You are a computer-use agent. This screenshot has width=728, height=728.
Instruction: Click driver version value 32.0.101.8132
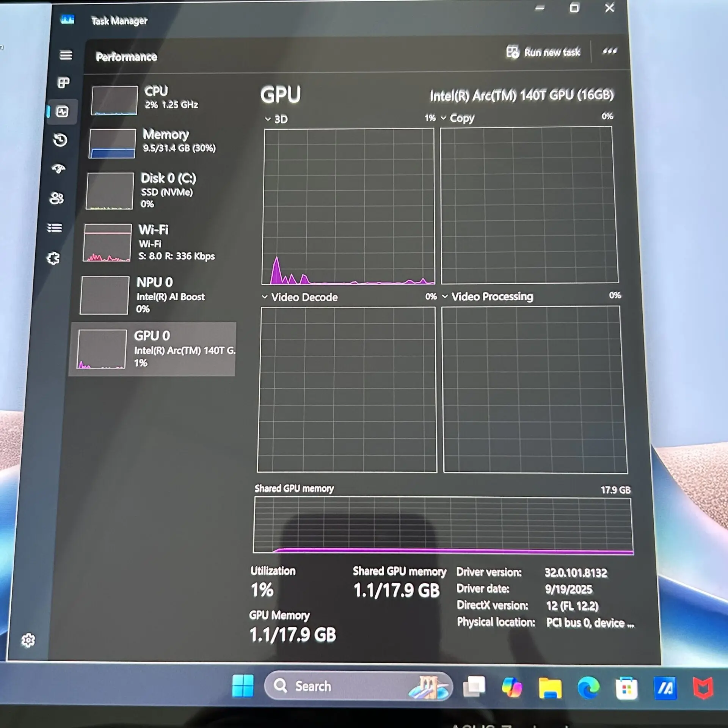576,573
